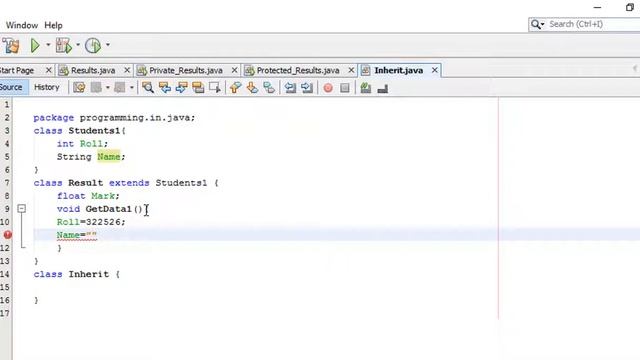Viewport: 640px width, 360px height.
Task: Click the red Start Macro Recording icon
Action: (328, 88)
